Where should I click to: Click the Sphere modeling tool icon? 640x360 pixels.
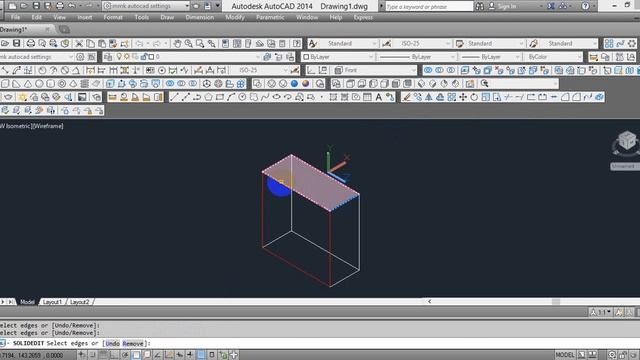tap(39, 84)
